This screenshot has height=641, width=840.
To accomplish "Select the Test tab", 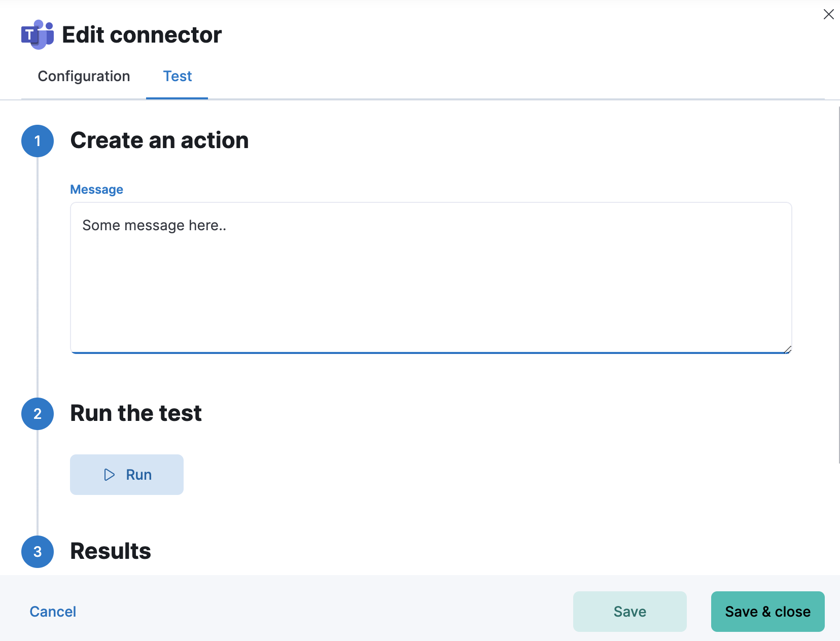I will [x=177, y=76].
